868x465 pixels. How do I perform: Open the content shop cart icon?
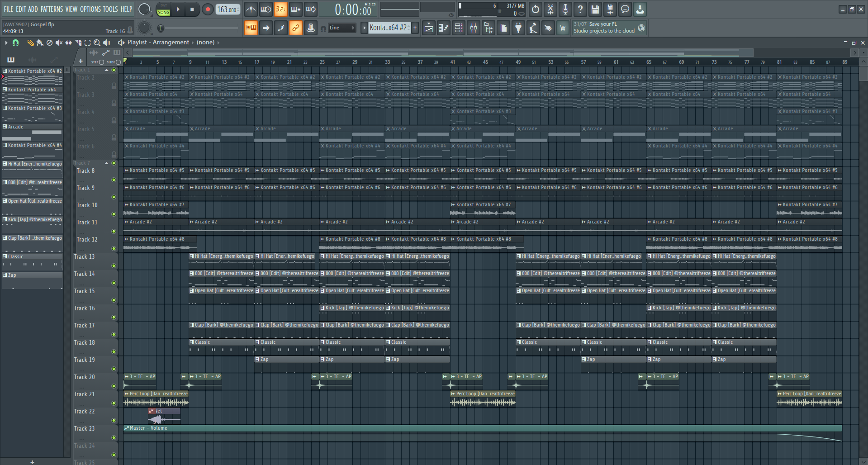point(563,28)
